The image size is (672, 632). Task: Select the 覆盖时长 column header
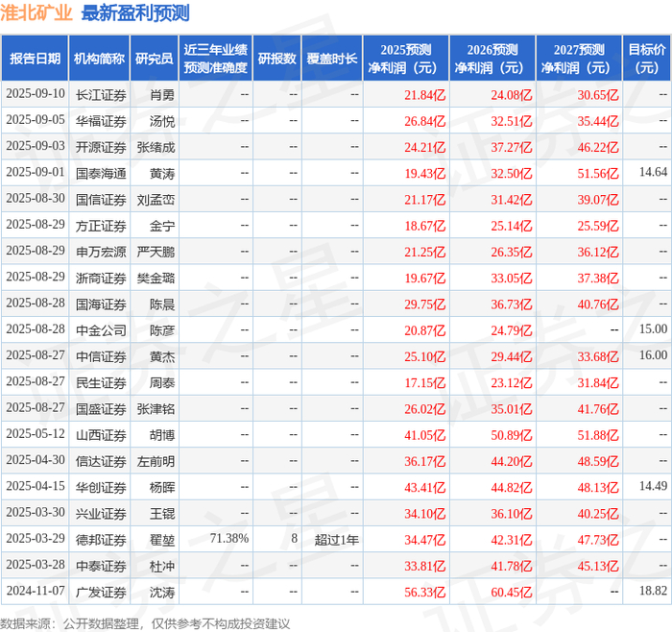click(332, 59)
